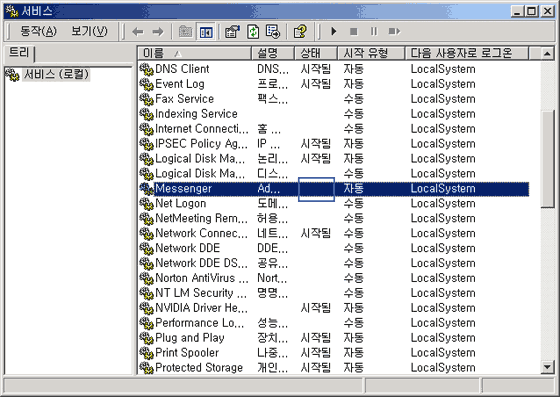Viewport: 560px width, 397px height.
Task: Click the 시작됨 status of Print Spooler
Action: 316,353
